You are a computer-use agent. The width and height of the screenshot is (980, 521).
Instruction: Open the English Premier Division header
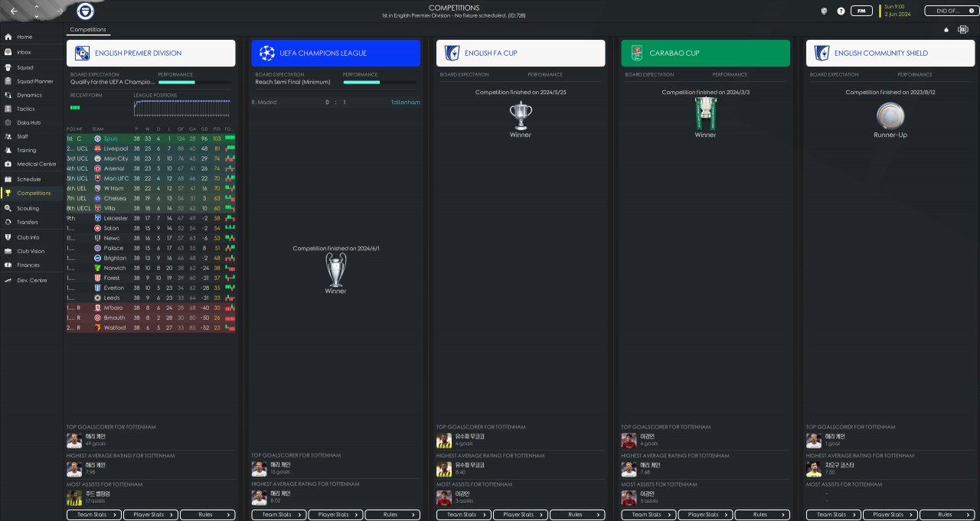pos(151,53)
